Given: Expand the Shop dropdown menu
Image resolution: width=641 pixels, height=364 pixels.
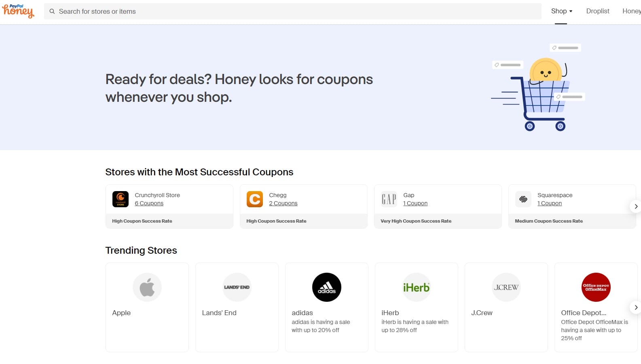Looking at the screenshot, I should point(561,11).
